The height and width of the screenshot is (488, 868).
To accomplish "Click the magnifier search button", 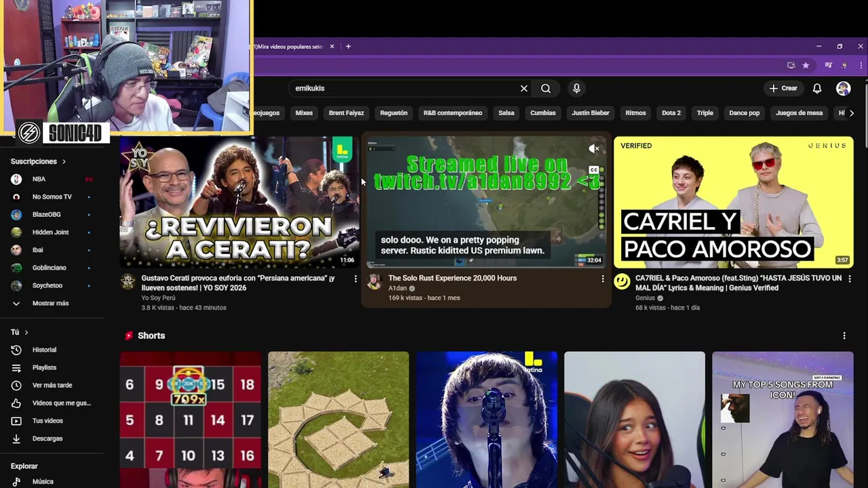I will [x=546, y=88].
